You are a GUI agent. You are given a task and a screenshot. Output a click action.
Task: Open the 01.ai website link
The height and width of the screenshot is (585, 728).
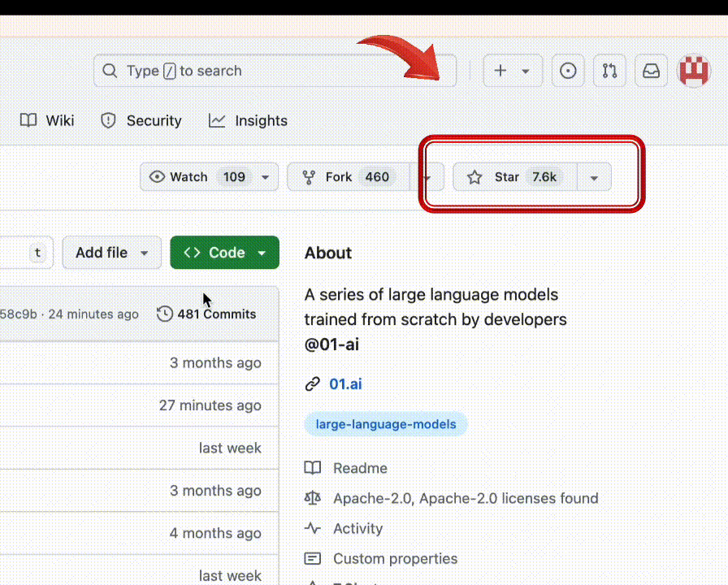pos(345,384)
